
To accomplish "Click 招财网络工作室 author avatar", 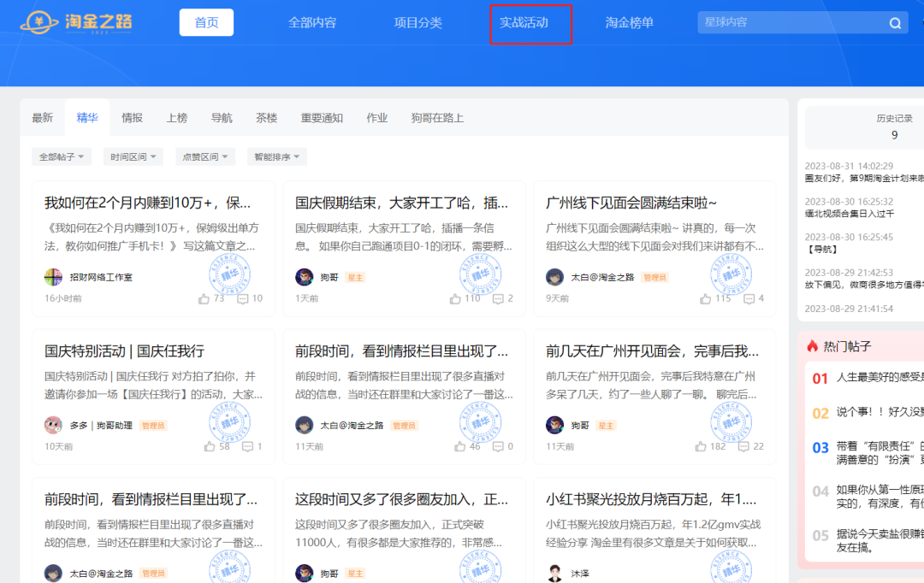I will tap(53, 277).
